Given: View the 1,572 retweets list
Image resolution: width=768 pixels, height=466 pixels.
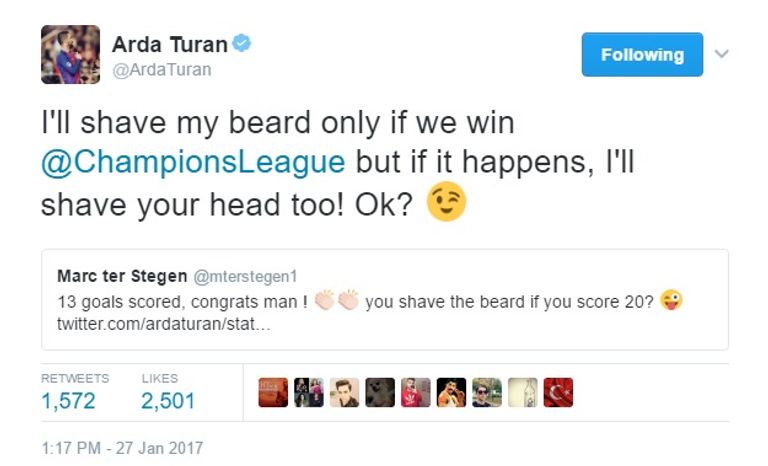Looking at the screenshot, I should coord(68,400).
